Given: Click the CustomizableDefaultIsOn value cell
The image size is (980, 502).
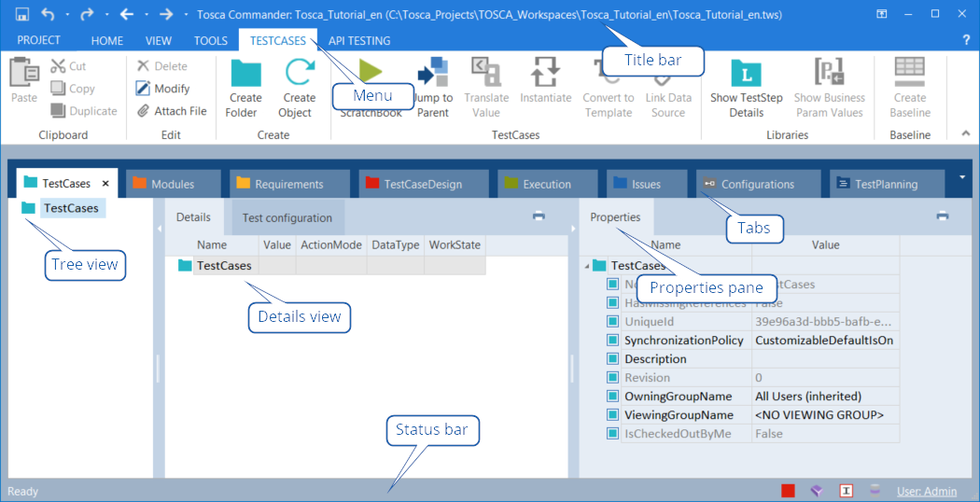Looking at the screenshot, I should [825, 340].
